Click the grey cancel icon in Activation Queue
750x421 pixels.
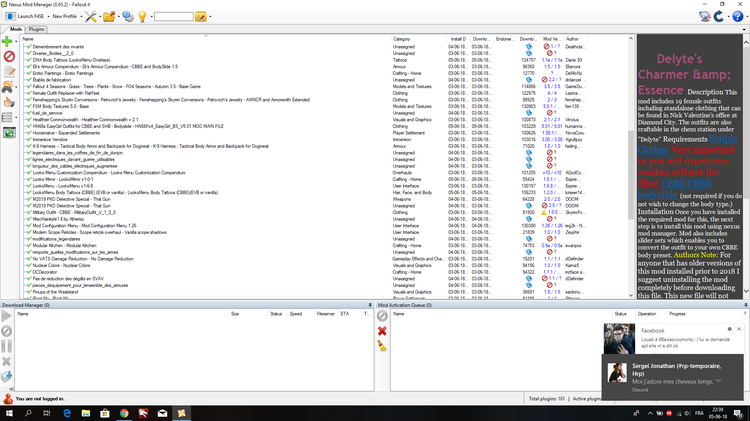click(382, 316)
